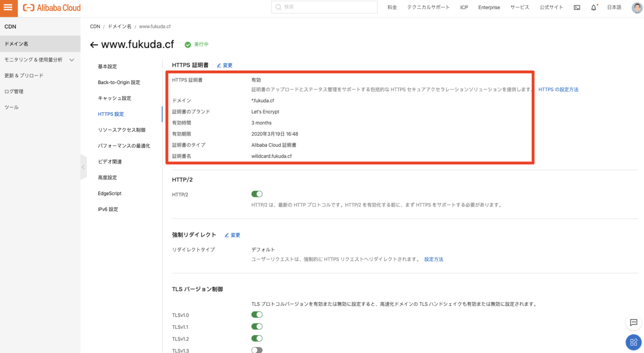This screenshot has height=353, width=644.
Task: Click the Alibaba Cloud logo
Action: pyautogui.click(x=52, y=8)
